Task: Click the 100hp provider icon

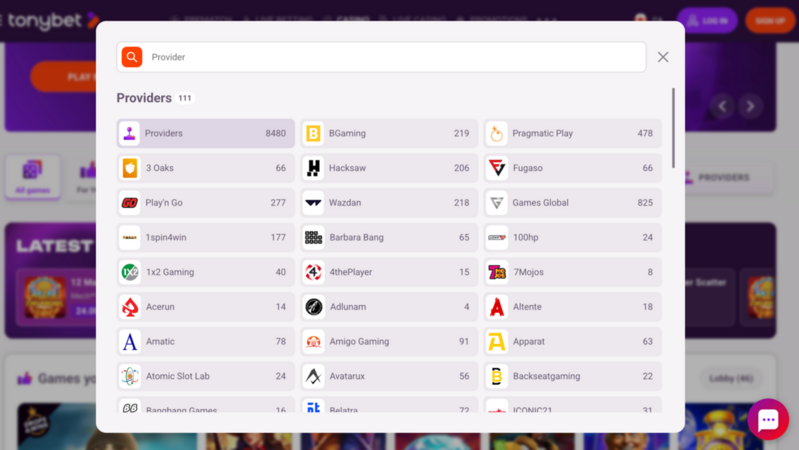Action: point(497,237)
